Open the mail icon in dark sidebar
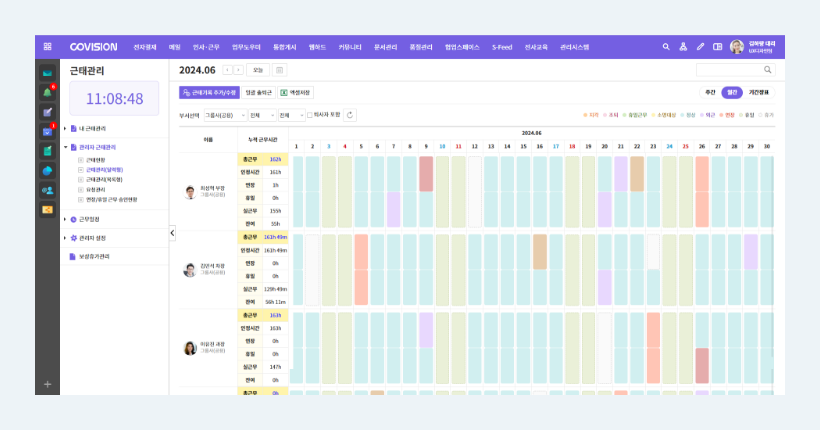The image size is (820, 430). (x=48, y=73)
